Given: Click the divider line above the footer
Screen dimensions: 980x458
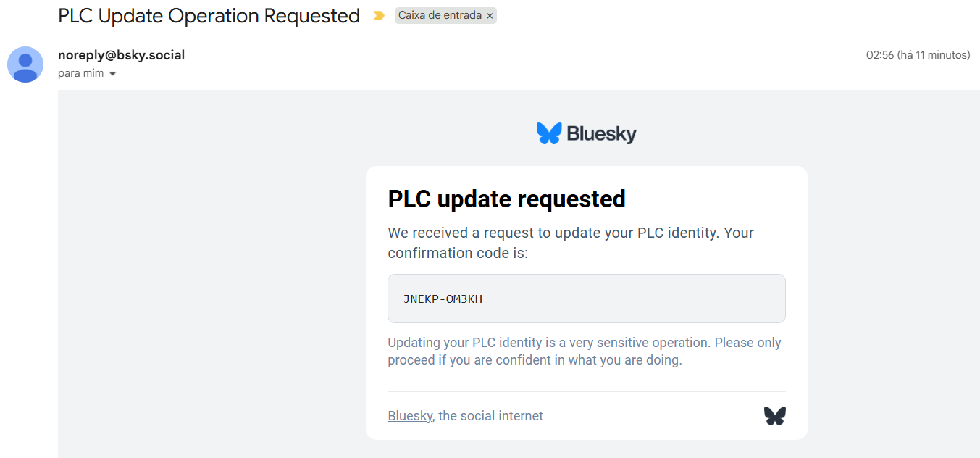Looking at the screenshot, I should pos(587,392).
